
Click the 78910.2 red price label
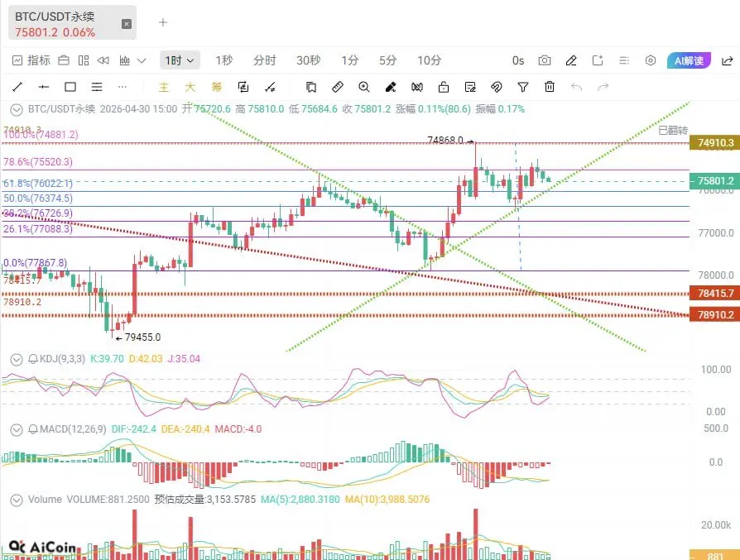pos(714,314)
